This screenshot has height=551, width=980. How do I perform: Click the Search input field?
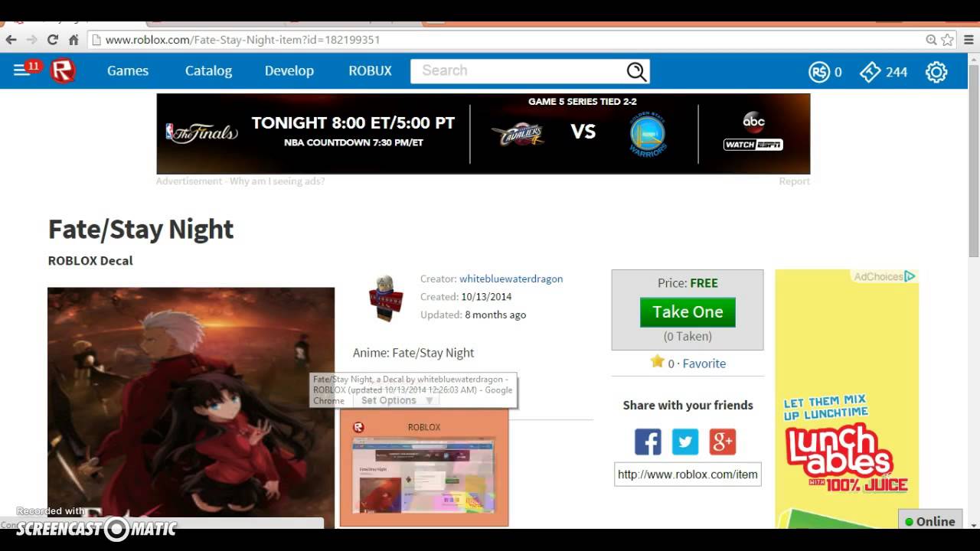518,70
